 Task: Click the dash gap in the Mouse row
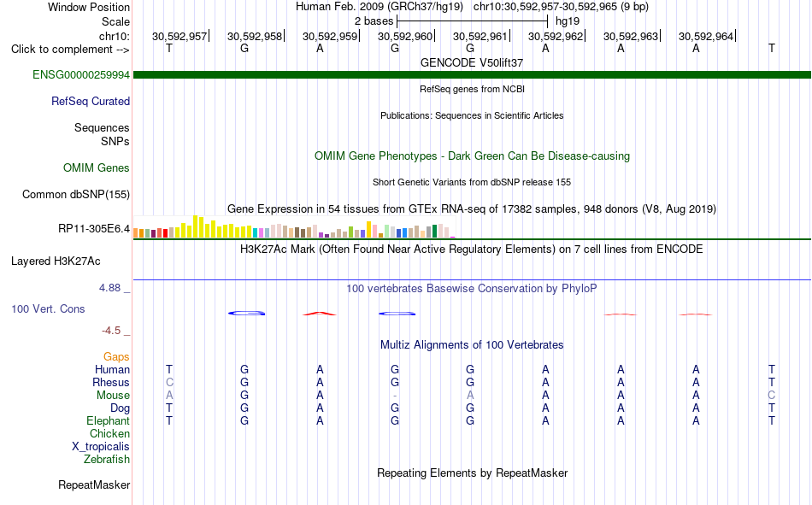[x=395, y=396]
